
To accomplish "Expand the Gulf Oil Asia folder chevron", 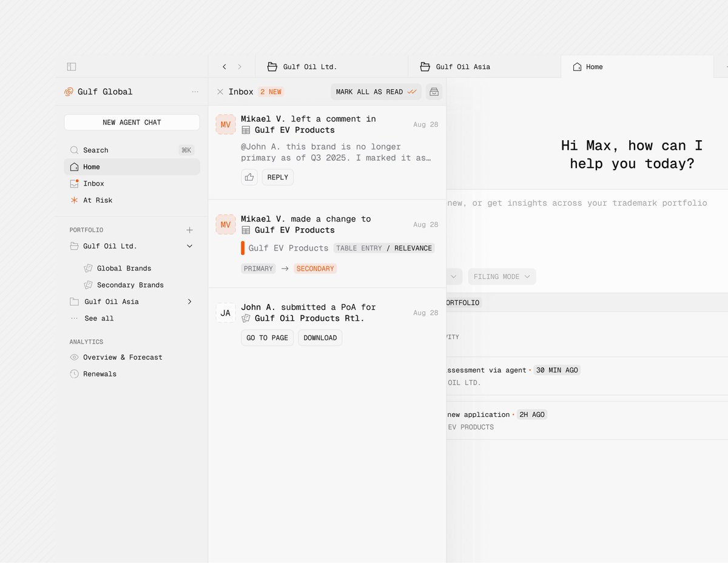I will [x=189, y=302].
